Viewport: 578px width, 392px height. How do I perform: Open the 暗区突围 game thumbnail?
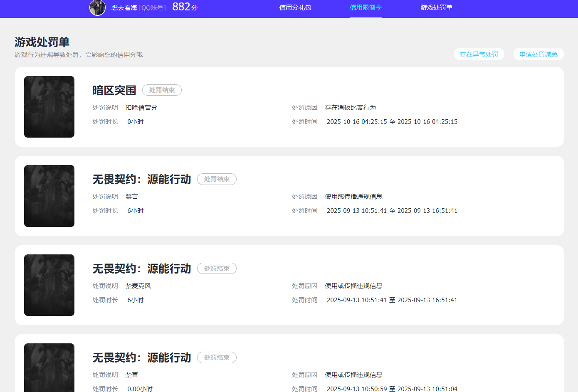[x=49, y=106]
